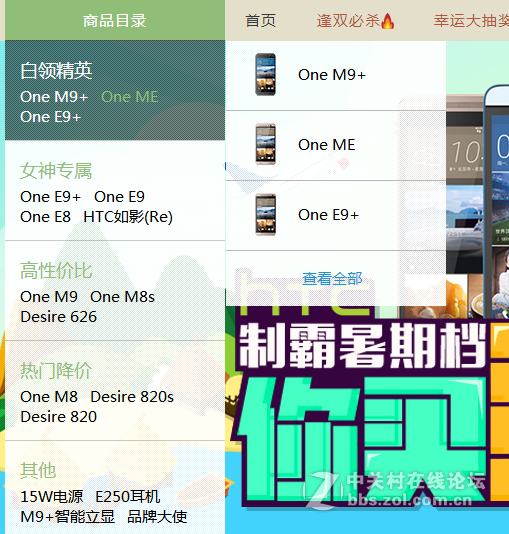Open the Desire 626 link
509x534 pixels.
click(59, 317)
